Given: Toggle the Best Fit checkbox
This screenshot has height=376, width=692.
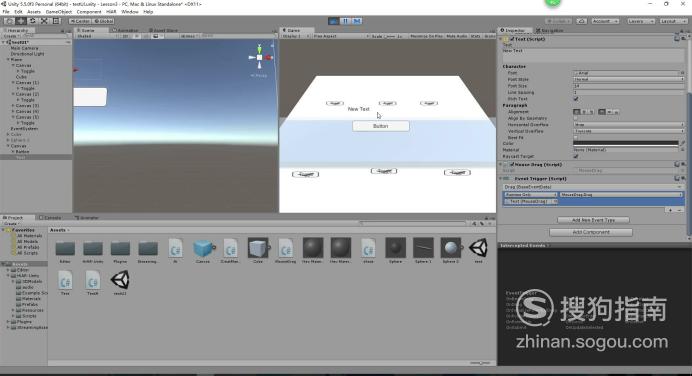Looking at the screenshot, I should [576, 138].
